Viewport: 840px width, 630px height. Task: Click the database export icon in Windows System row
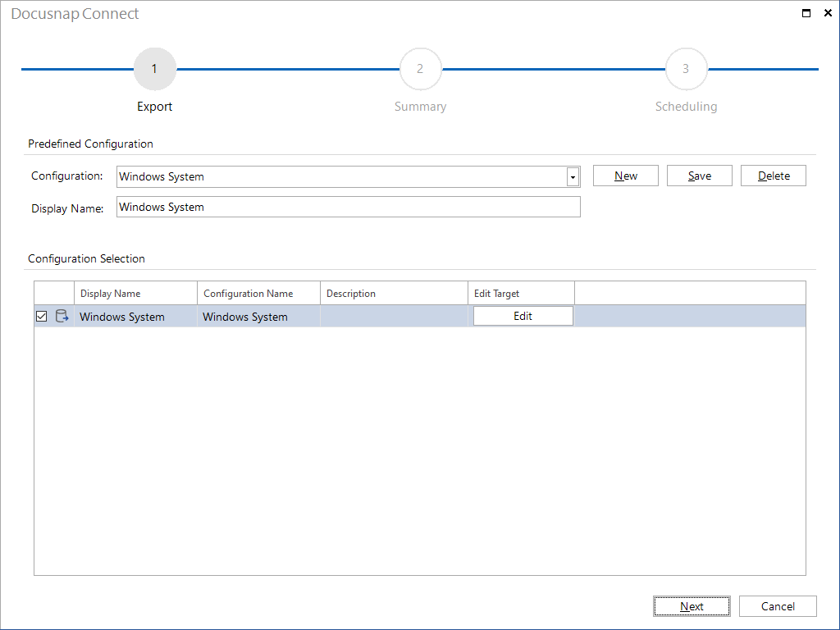coord(62,316)
